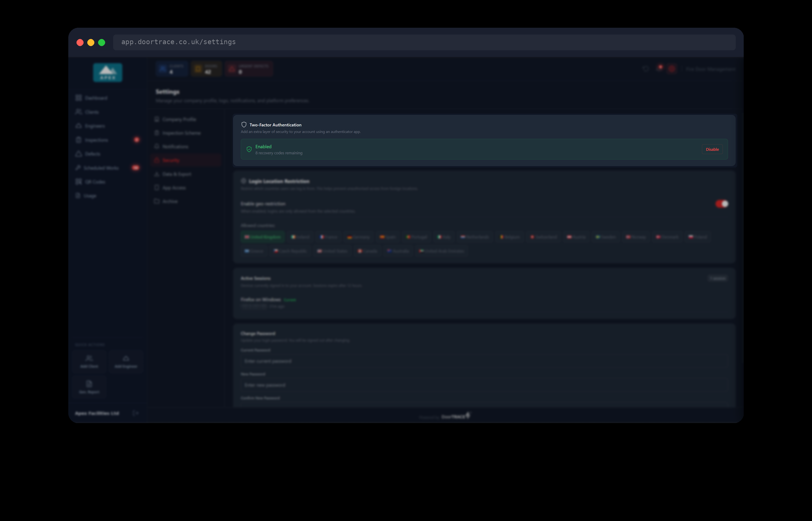Toggle the France allowed country chip
812x521 pixels.
[329, 237]
